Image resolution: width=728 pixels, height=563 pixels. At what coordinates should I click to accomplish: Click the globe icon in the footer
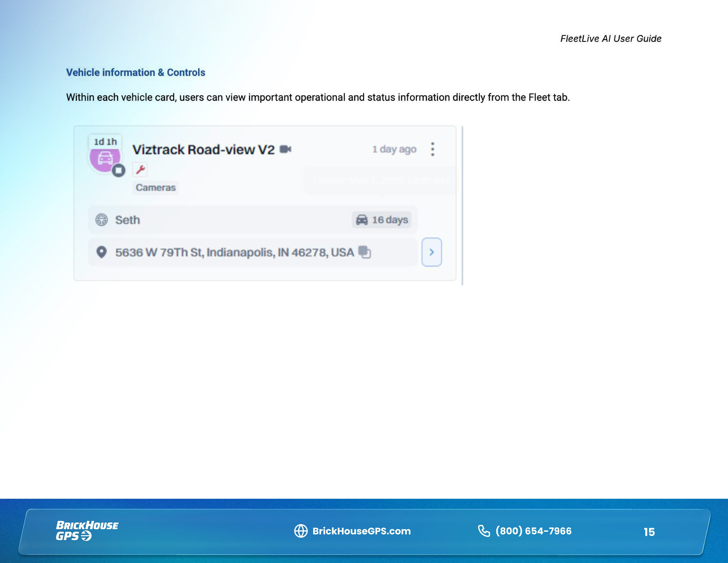(x=301, y=531)
